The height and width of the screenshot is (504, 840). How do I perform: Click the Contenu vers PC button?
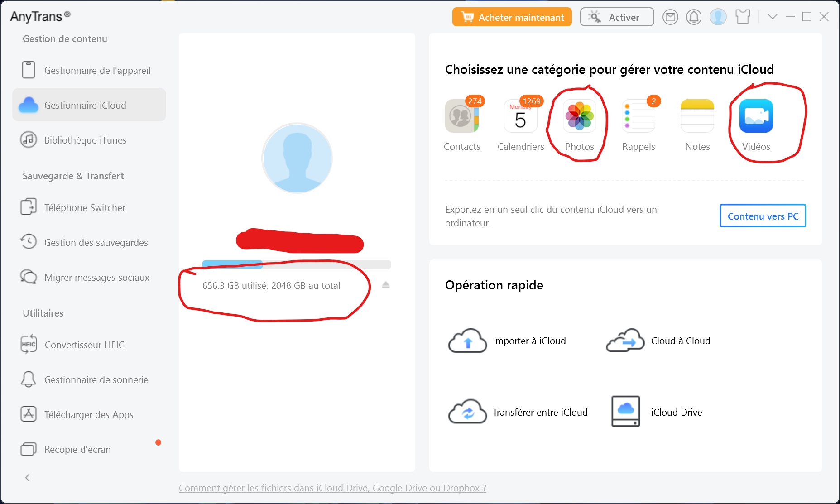click(763, 216)
